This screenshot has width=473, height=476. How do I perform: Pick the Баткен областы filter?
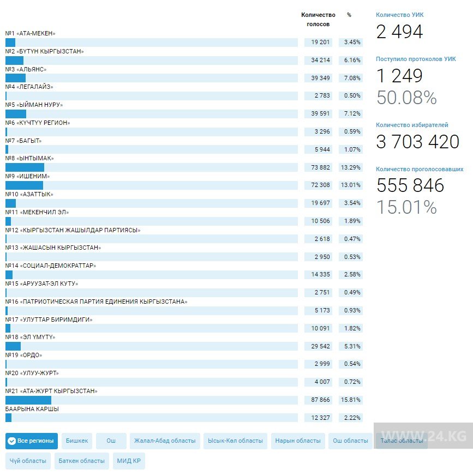coord(81,461)
